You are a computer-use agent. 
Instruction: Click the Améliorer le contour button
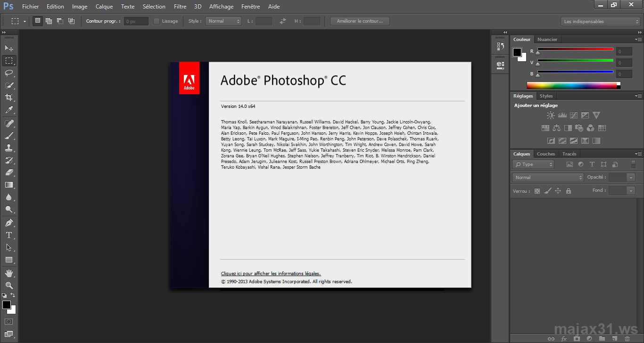(x=360, y=21)
